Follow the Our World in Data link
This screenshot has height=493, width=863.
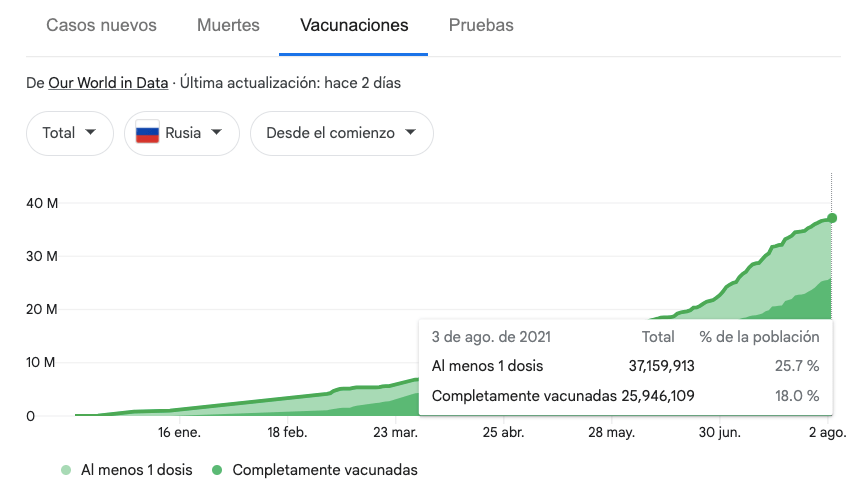click(108, 83)
